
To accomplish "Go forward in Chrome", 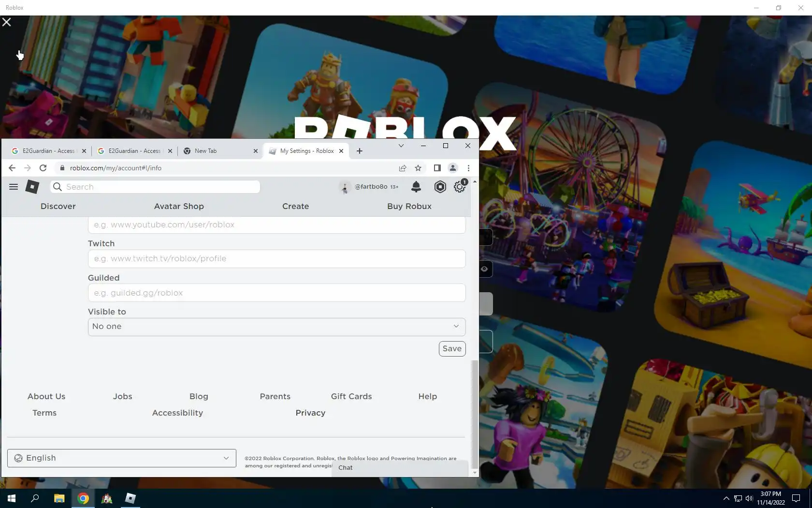I will point(28,168).
